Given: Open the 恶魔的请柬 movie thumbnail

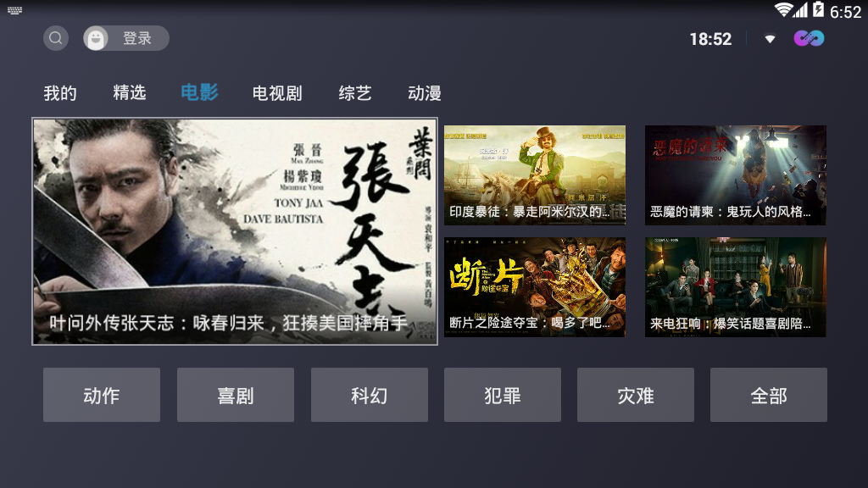Looking at the screenshot, I should pyautogui.click(x=735, y=175).
